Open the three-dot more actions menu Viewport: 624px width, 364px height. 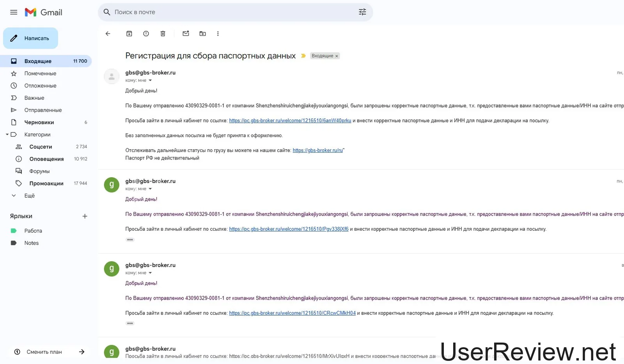pos(218,34)
